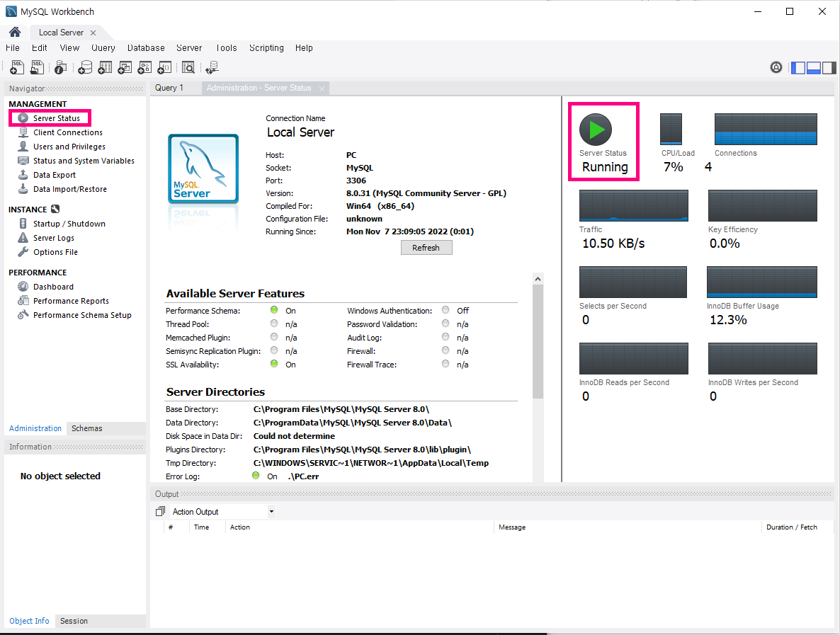This screenshot has width=840, height=635.
Task: Close the Administration - Server Status tab
Action: 322,89
